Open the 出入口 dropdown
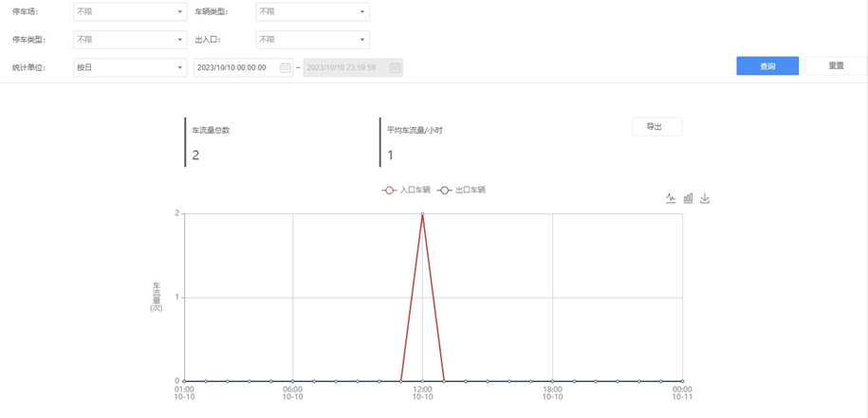This screenshot has height=418, width=868. [x=312, y=40]
